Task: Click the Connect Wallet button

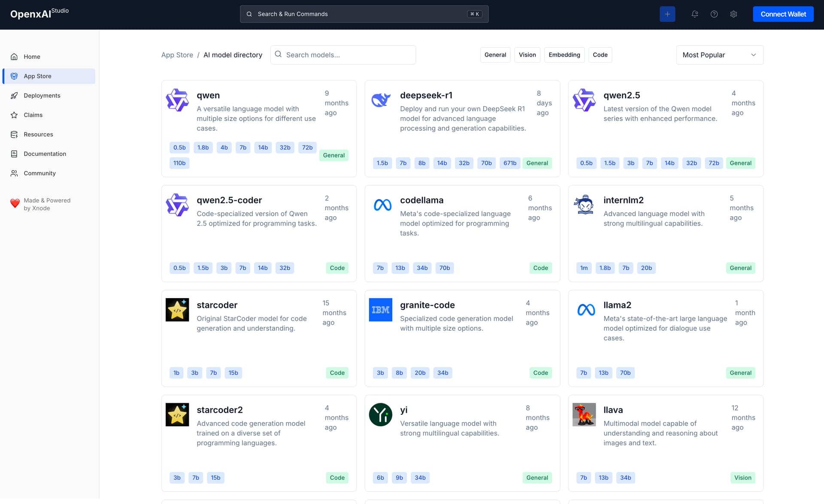Action: point(783,14)
